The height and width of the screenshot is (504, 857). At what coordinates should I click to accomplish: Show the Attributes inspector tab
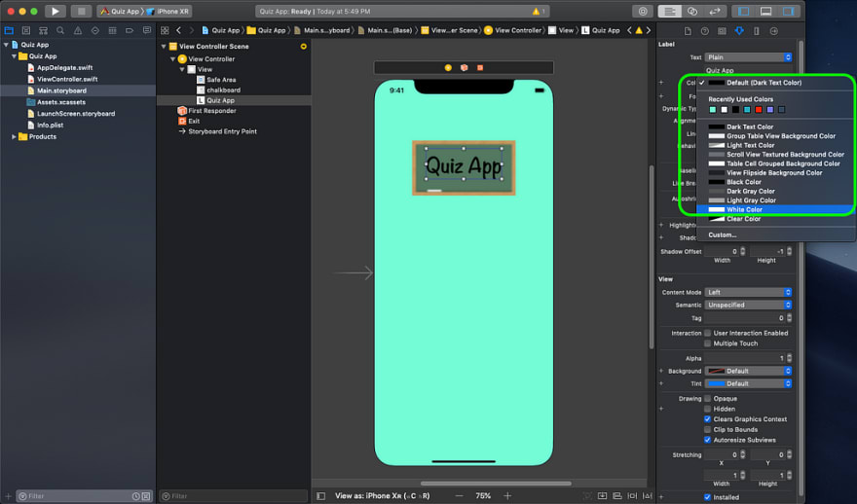click(x=739, y=31)
